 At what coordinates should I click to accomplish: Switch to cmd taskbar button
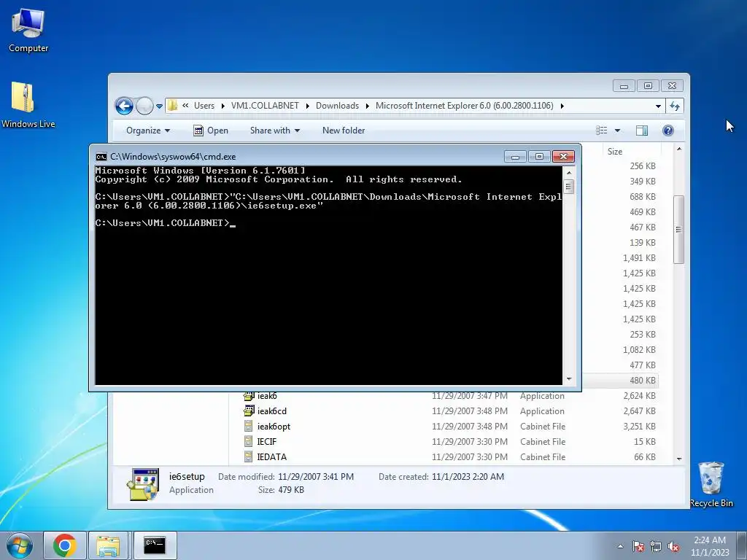(x=155, y=545)
